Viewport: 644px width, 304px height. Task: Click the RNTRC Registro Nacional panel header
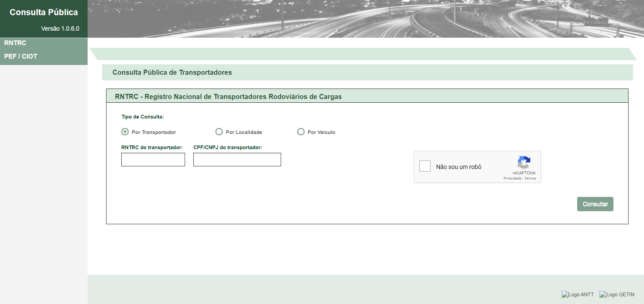click(x=228, y=97)
